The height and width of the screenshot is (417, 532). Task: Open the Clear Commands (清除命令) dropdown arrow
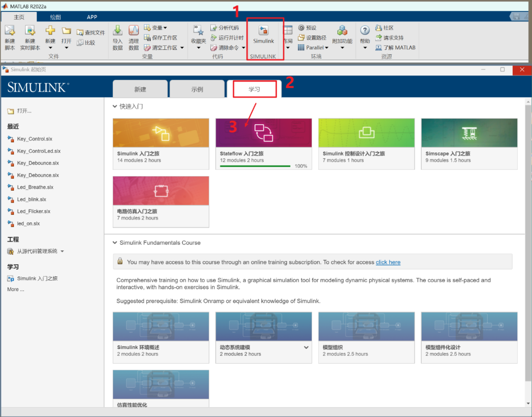pos(243,47)
